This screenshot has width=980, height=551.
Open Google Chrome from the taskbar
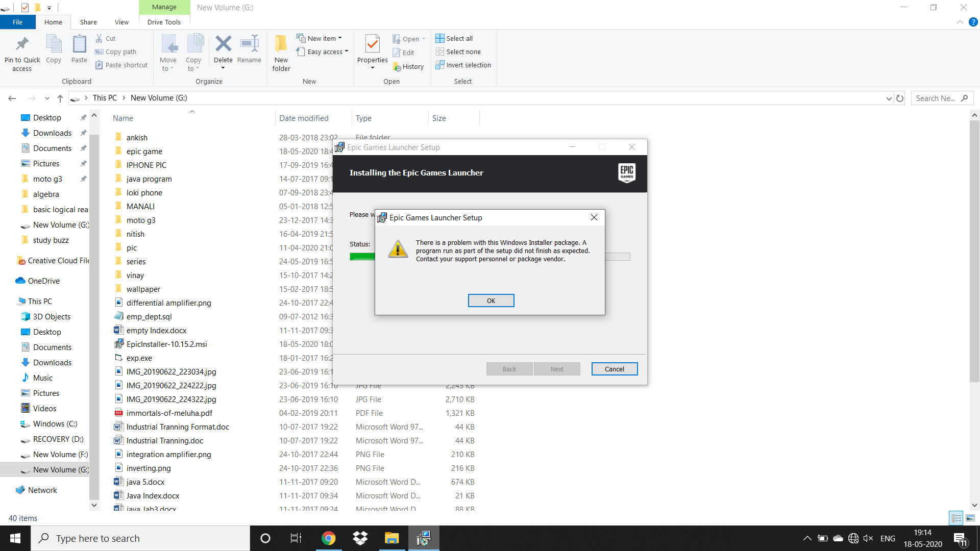point(329,538)
